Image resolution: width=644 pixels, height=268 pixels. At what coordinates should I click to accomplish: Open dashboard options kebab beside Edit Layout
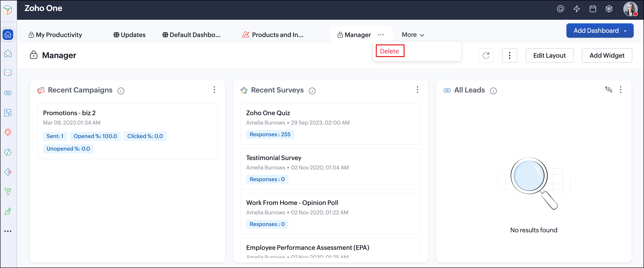(x=509, y=55)
